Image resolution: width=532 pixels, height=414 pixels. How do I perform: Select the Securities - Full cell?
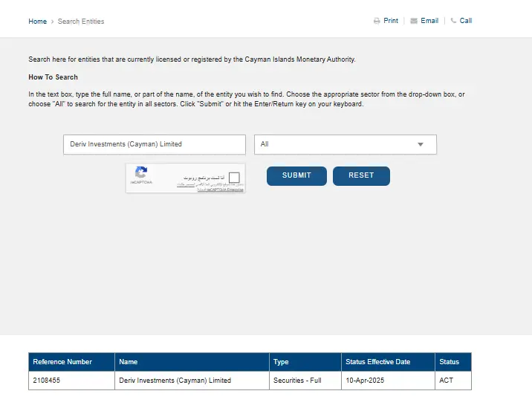[305, 381]
